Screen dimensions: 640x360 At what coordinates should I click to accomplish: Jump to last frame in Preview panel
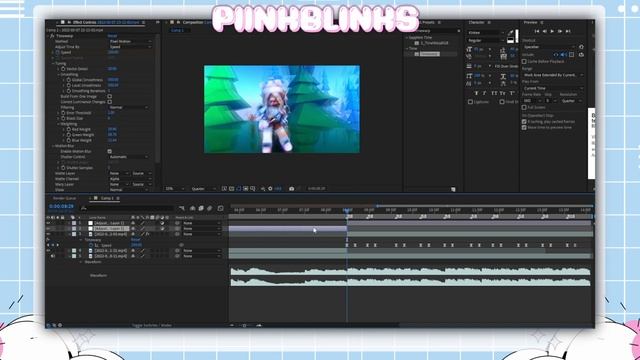(568, 31)
